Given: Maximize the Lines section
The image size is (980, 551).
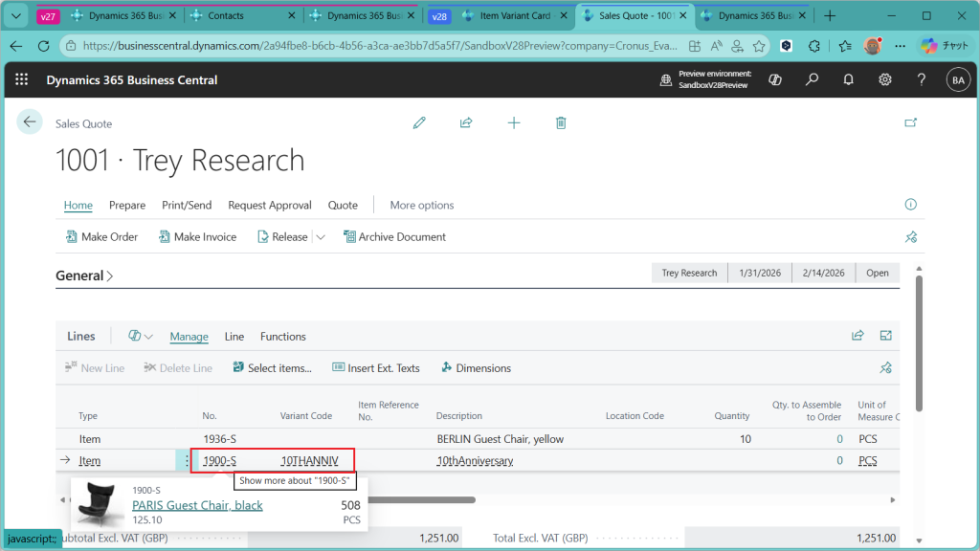Looking at the screenshot, I should click(x=886, y=336).
